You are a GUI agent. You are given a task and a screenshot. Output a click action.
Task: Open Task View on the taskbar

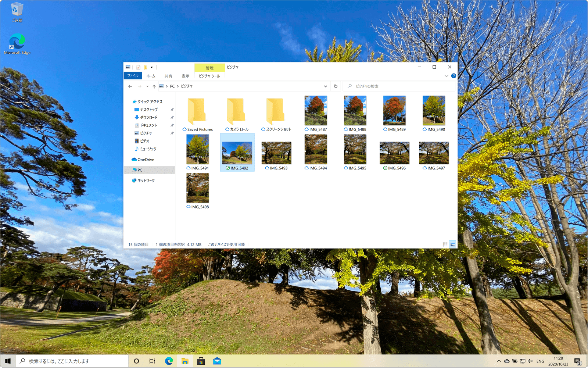click(x=152, y=361)
